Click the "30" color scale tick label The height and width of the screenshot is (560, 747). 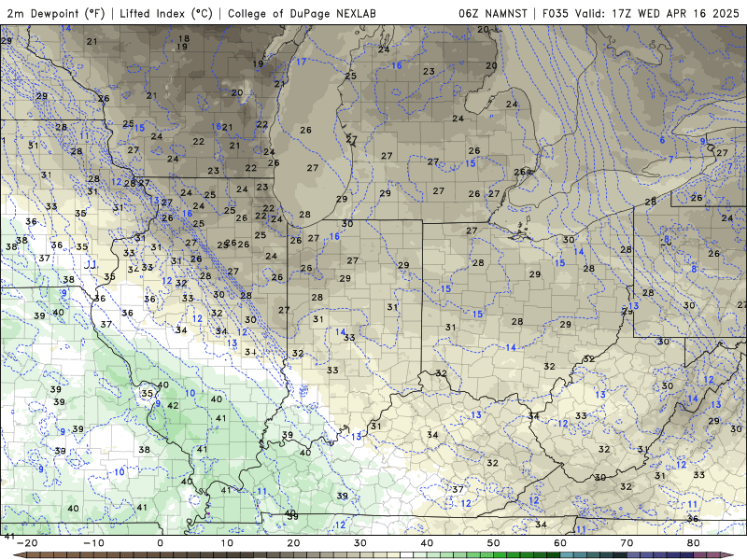tap(360, 543)
